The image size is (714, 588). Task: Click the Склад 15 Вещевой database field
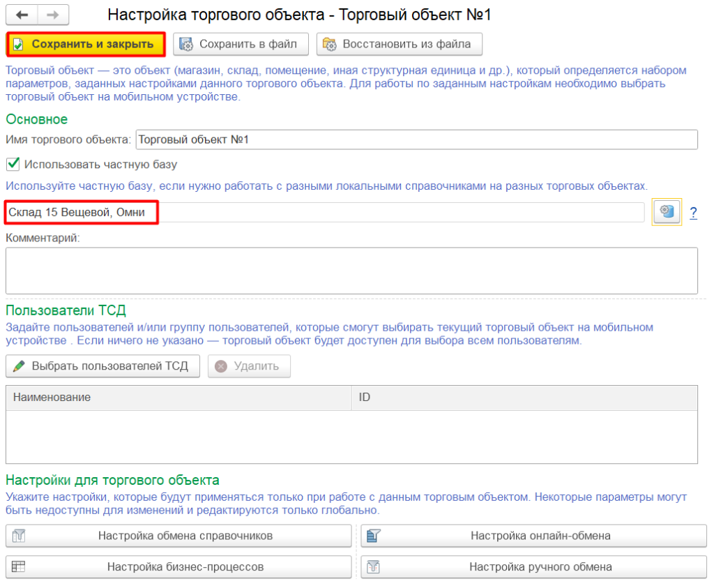coord(324,213)
